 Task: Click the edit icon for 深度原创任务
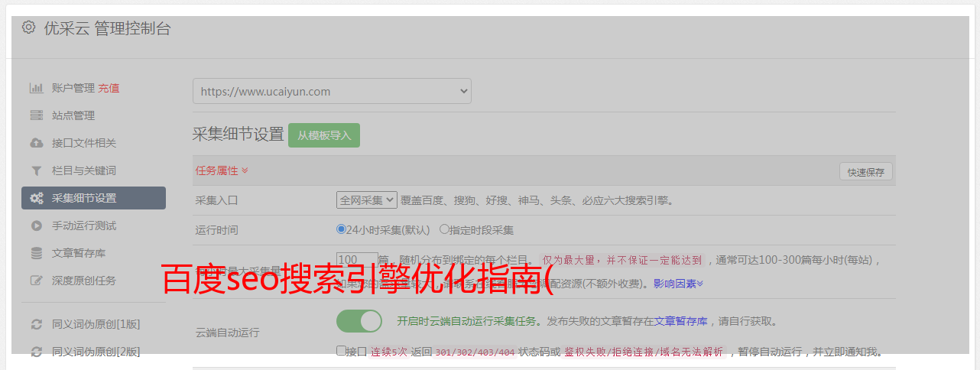click(36, 281)
